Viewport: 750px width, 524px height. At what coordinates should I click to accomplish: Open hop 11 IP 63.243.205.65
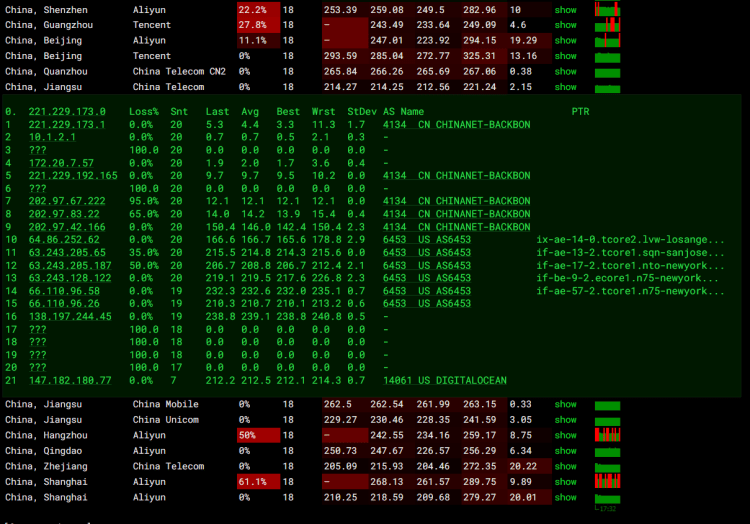[67, 253]
